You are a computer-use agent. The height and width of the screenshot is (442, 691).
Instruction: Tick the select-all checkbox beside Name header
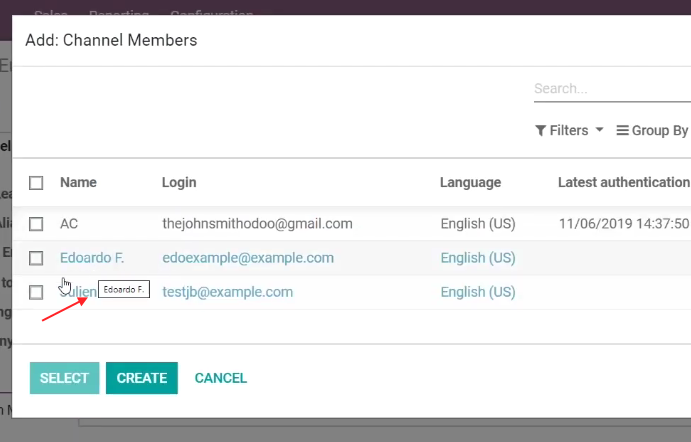(x=36, y=183)
